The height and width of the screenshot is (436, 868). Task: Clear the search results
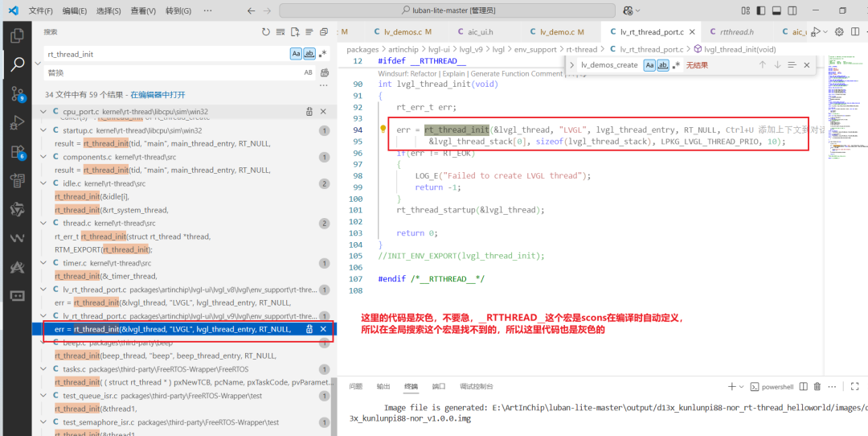point(280,32)
